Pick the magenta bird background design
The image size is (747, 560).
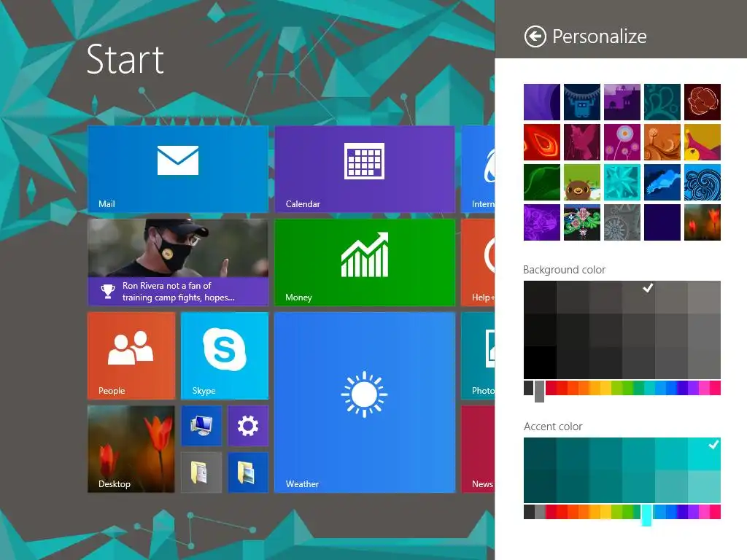click(x=581, y=142)
